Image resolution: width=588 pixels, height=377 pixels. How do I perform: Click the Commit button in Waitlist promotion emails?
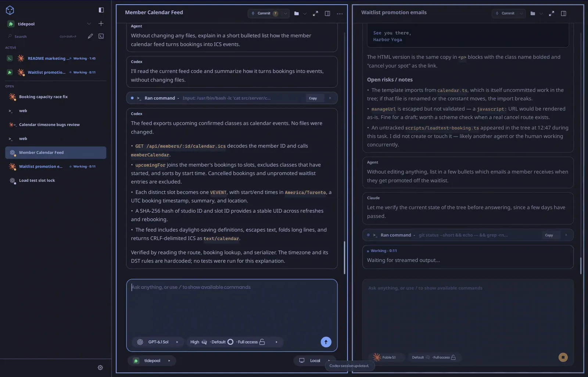pyautogui.click(x=505, y=14)
